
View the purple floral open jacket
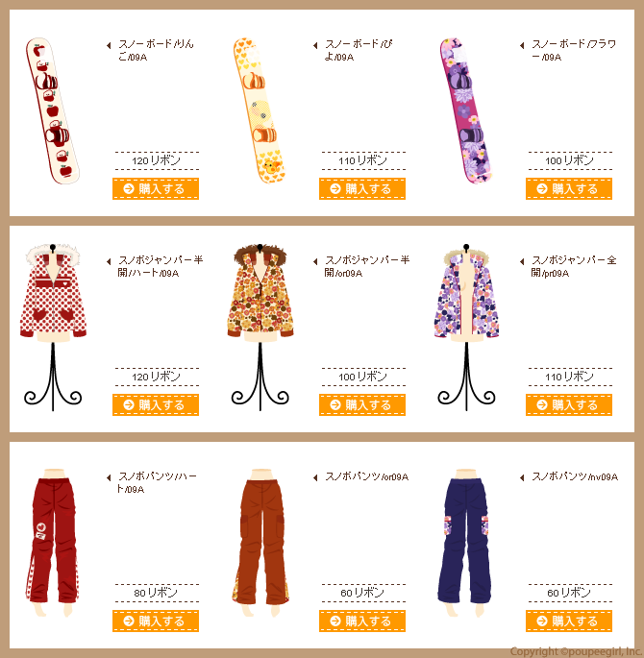466,327
